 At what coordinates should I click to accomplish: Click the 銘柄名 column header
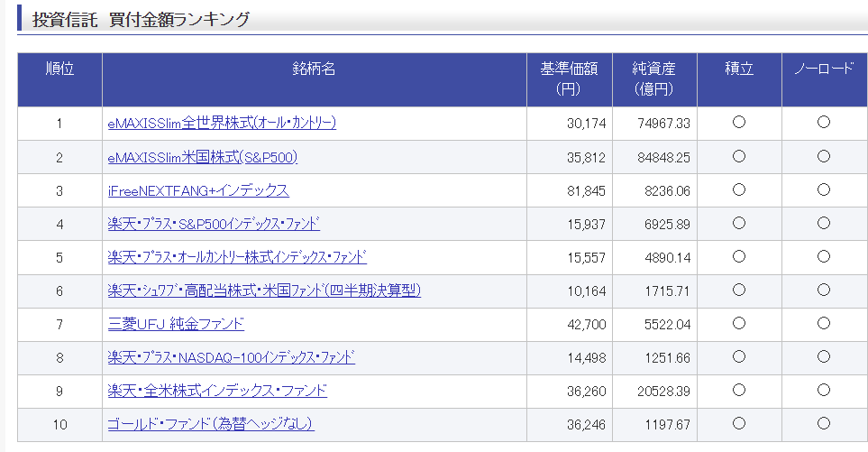[x=314, y=69]
